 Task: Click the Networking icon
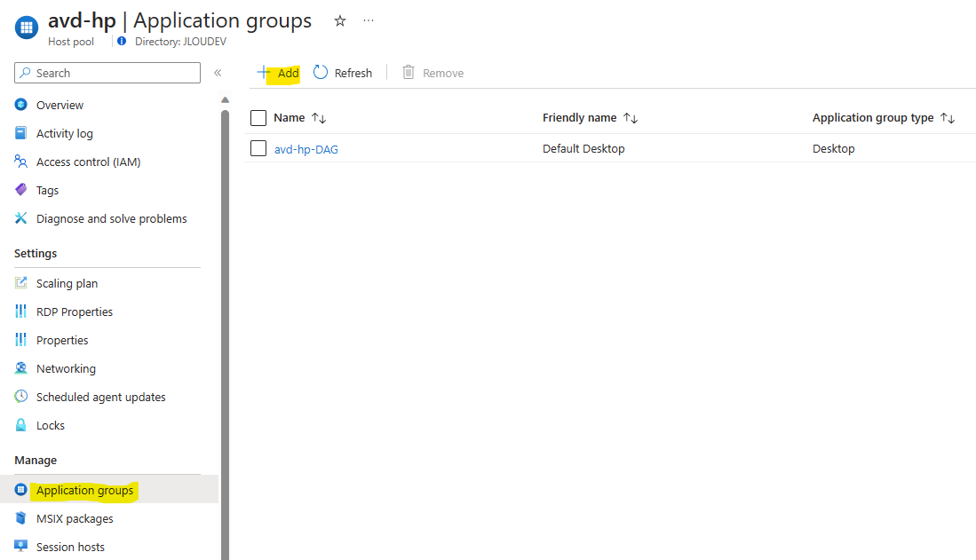click(21, 368)
